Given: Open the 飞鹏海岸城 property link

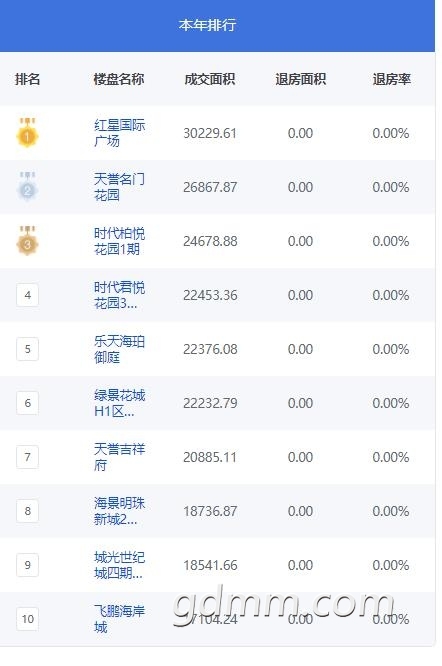Looking at the screenshot, I should click(119, 619).
